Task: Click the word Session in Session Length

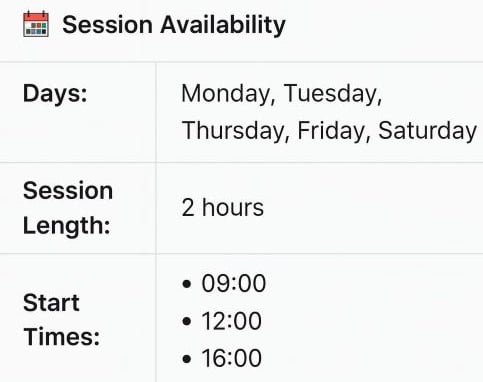Action: (x=68, y=191)
